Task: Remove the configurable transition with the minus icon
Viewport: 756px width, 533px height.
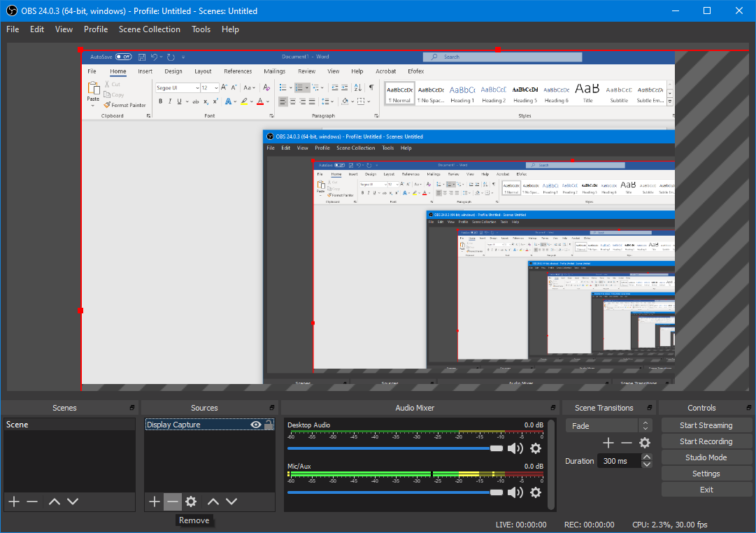Action: coord(627,443)
